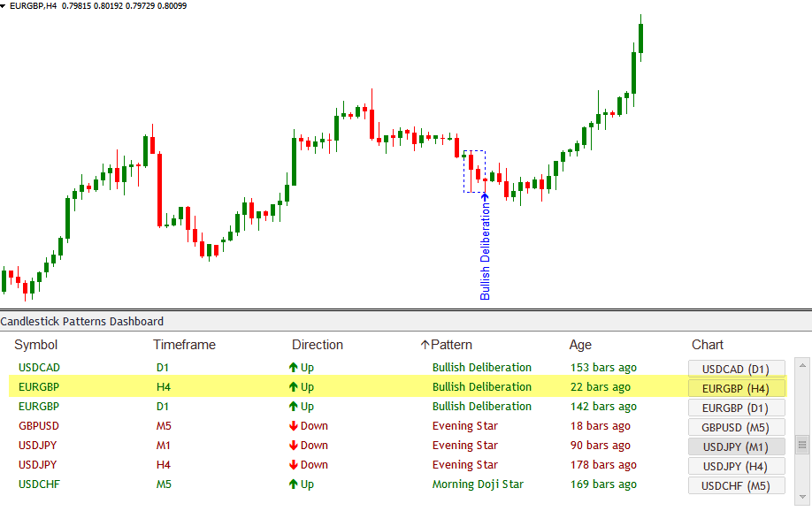Click the dashed pattern box on chart
This screenshot has width=812, height=511.
(x=475, y=172)
